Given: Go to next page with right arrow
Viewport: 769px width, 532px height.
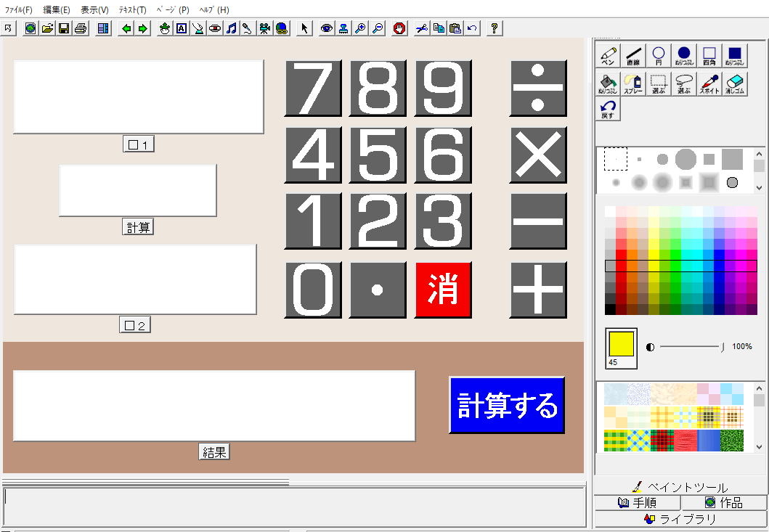Looking at the screenshot, I should (143, 28).
